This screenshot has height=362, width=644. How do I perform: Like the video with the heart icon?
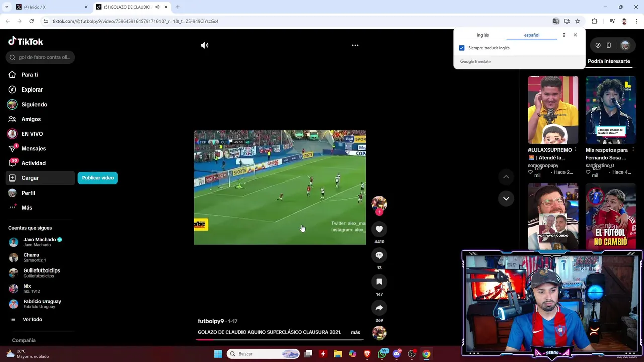coord(379,229)
